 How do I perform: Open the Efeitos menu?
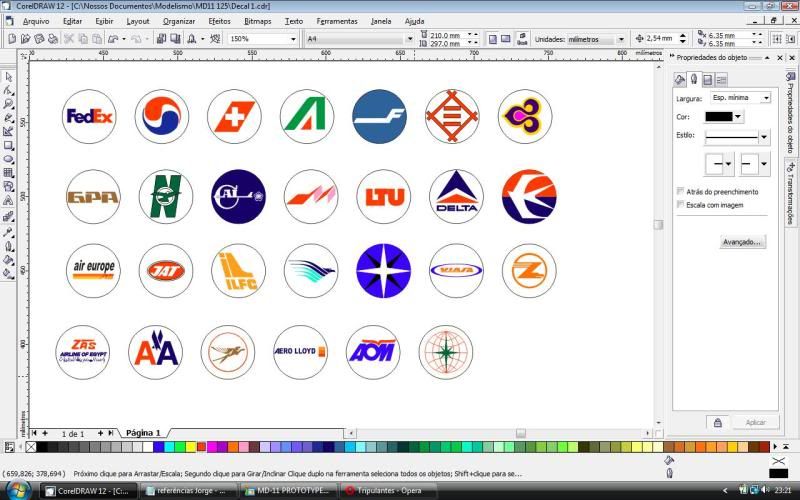tap(219, 21)
